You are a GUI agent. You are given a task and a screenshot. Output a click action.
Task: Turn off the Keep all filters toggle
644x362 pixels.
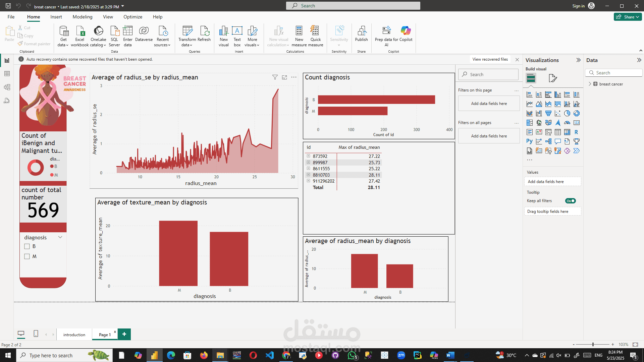tap(570, 201)
